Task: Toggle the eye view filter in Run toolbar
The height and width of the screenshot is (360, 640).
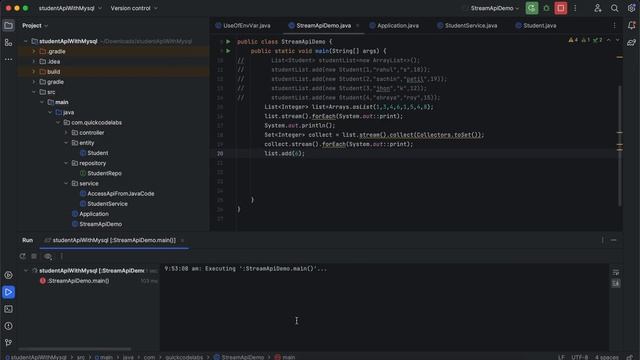Action: [48, 256]
